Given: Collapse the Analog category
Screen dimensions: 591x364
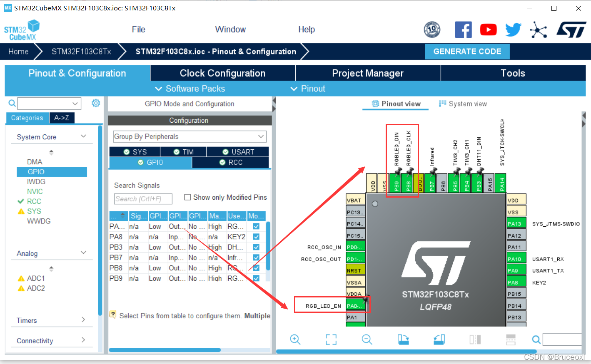Looking at the screenshot, I should tap(83, 253).
